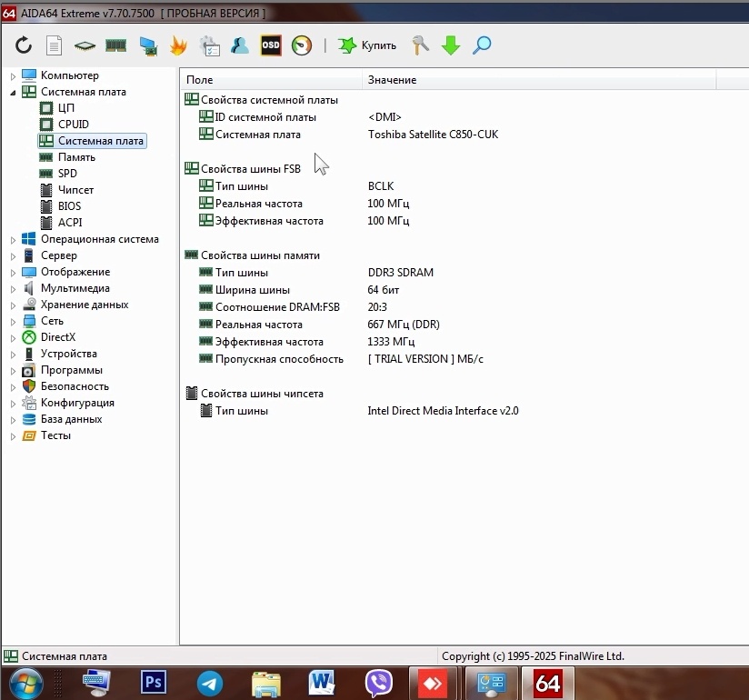Expand the Мультимедиа tree node
749x700 pixels.
pos(13,289)
